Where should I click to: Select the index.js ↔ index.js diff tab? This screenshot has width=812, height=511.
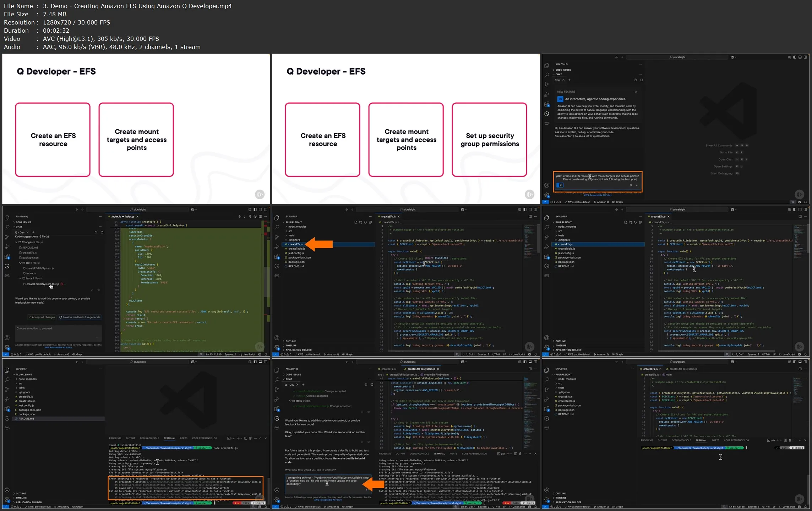pyautogui.click(x=122, y=216)
